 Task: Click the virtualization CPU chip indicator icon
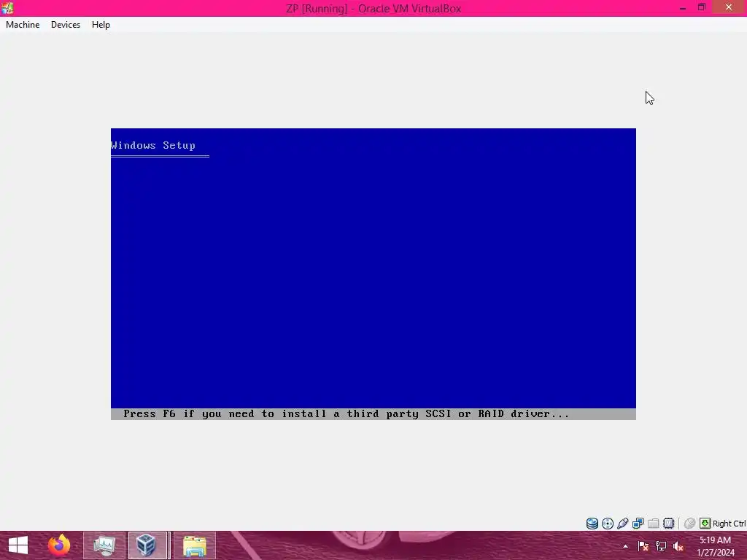668,524
